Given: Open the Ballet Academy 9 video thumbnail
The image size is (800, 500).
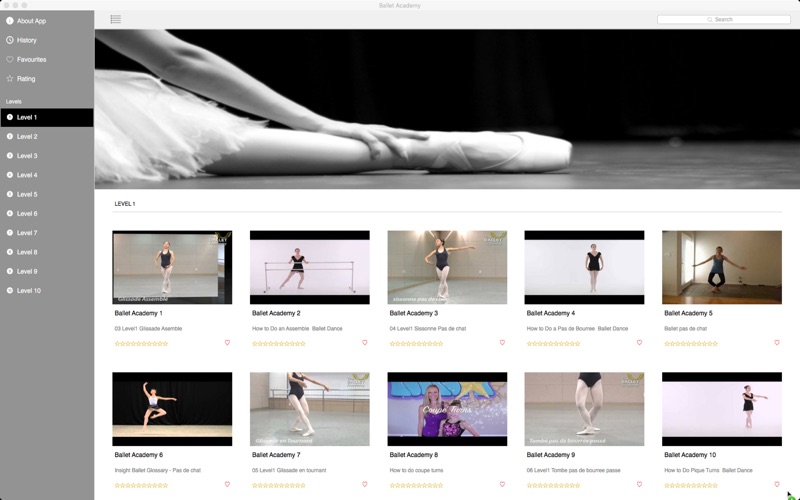Looking at the screenshot, I should tap(584, 409).
